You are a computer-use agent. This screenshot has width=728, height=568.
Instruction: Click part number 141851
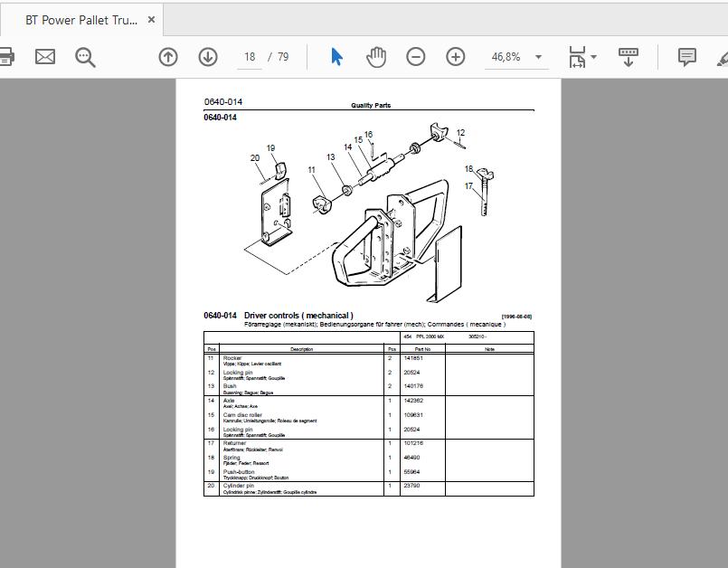pyautogui.click(x=413, y=358)
